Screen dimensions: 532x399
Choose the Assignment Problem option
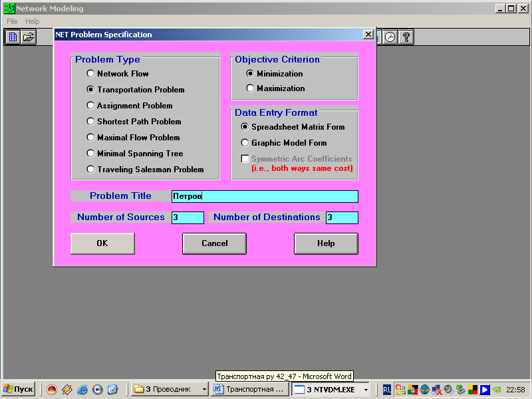(x=130, y=106)
